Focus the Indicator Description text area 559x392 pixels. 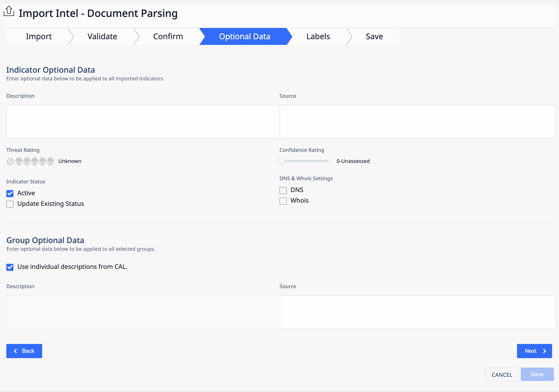coord(143,122)
